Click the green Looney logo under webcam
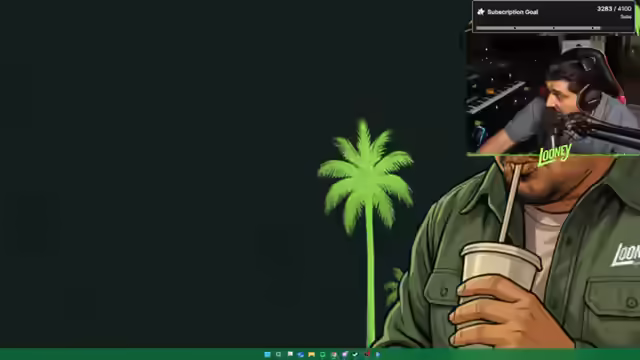640x360 pixels. (554, 155)
